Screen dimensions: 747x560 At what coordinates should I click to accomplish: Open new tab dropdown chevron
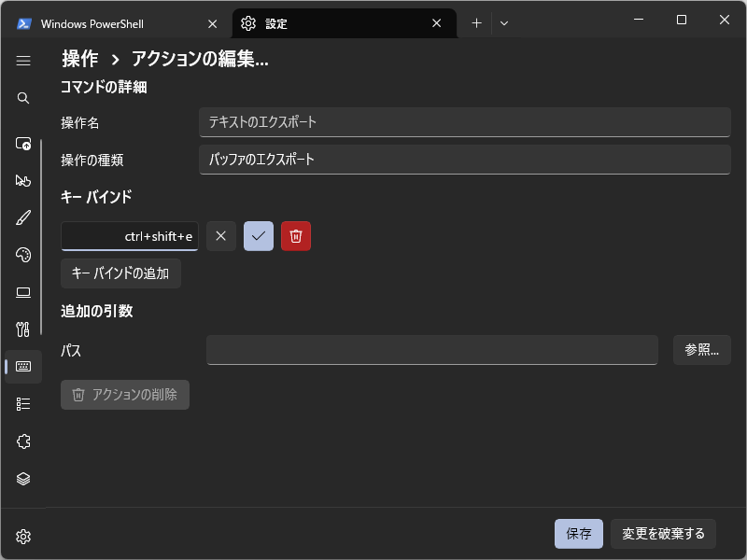coord(504,22)
